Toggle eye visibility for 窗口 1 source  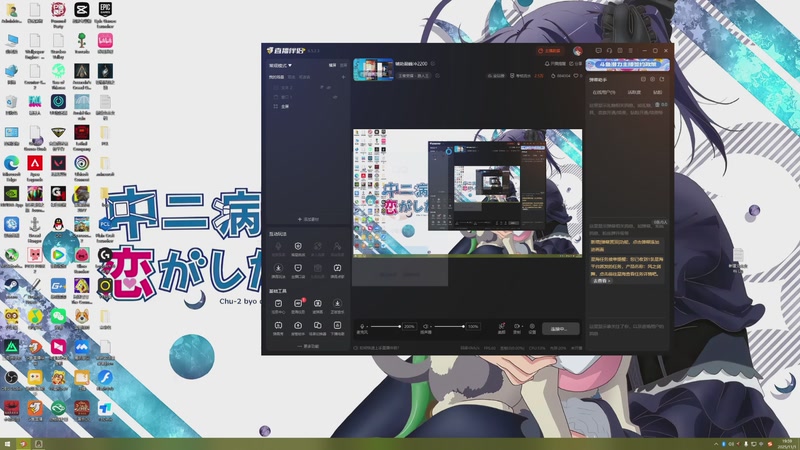click(x=335, y=97)
